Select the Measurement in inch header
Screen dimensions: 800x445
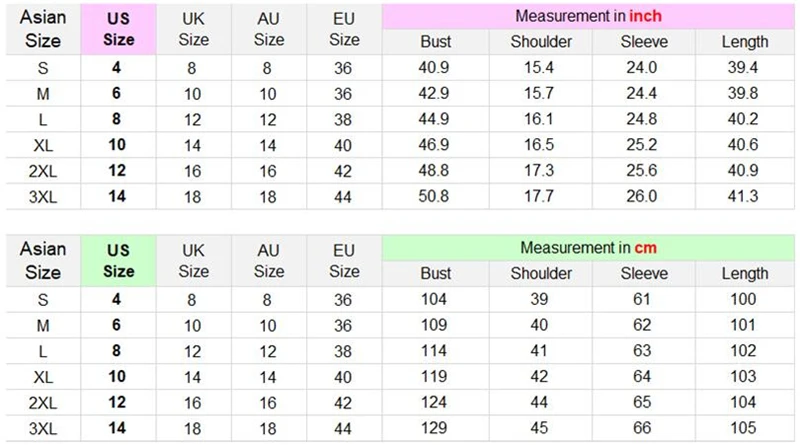coord(588,16)
